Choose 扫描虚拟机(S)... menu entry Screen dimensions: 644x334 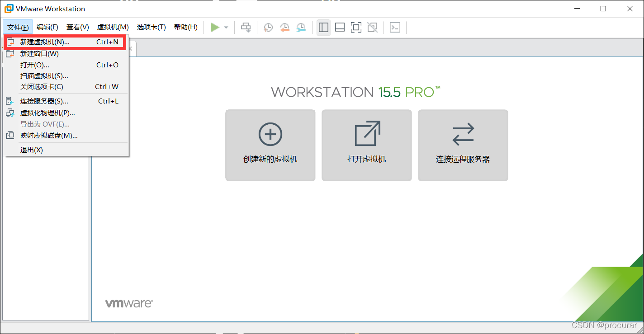(66, 76)
